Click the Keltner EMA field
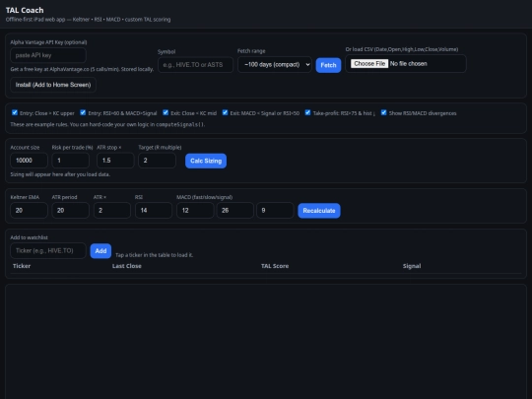 coord(29,211)
